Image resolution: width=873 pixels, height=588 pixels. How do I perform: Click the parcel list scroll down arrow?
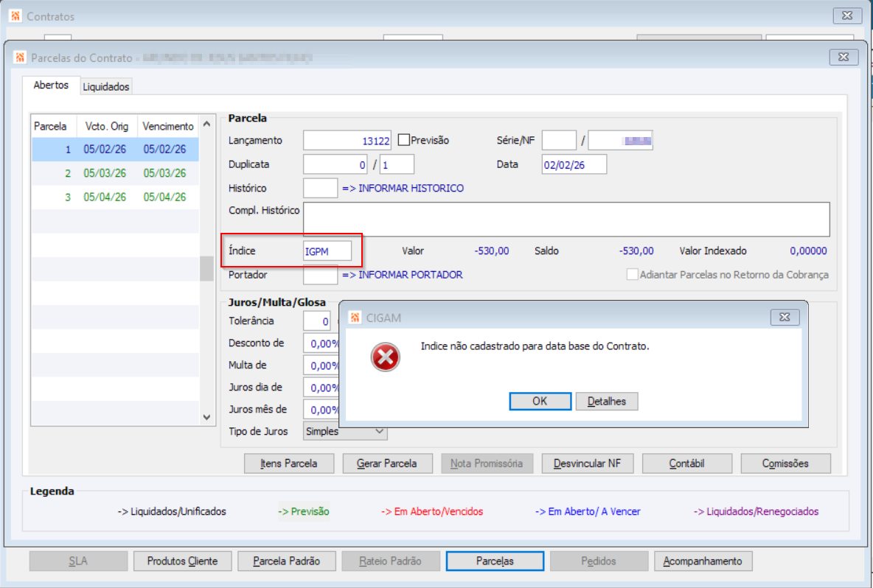206,416
